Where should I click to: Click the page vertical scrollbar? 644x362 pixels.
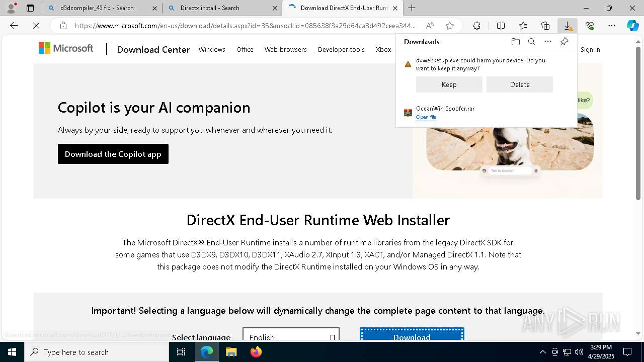point(638,123)
